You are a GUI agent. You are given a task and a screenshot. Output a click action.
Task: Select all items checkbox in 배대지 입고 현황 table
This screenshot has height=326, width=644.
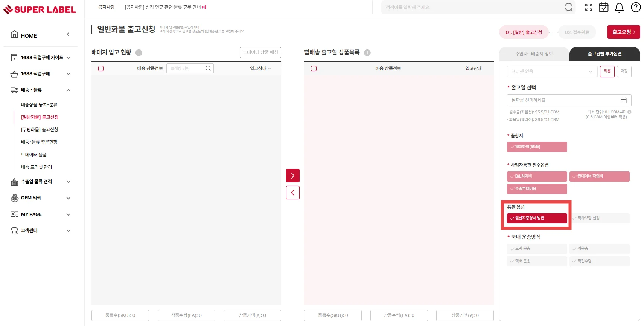click(101, 69)
